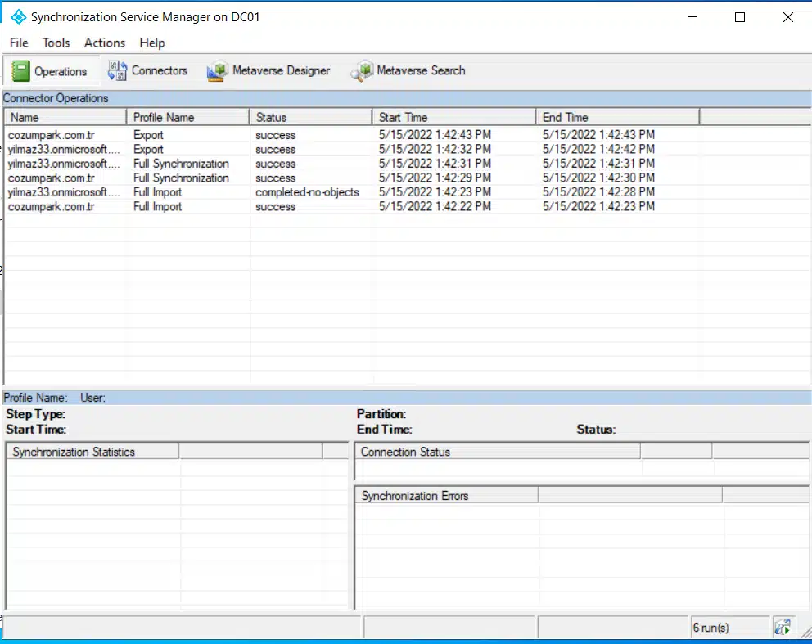This screenshot has height=644, width=812.
Task: Click the Synchronization Service Manager title icon
Action: pyautogui.click(x=18, y=16)
